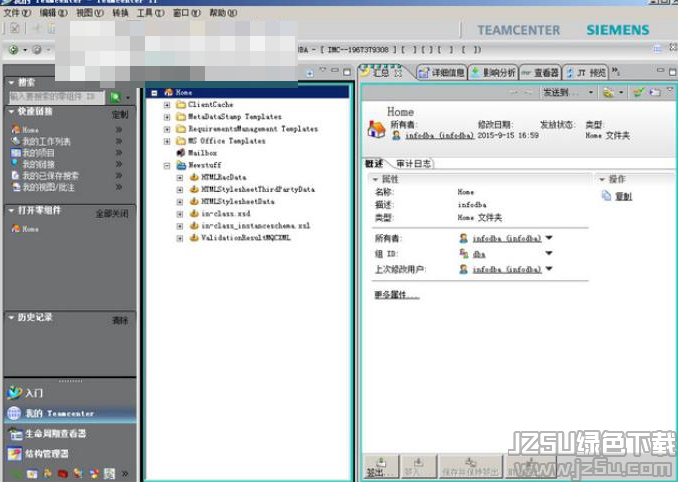Viewport: 678px width, 482px height.
Task: Collapse the 搜索 section
Action: pyautogui.click(x=12, y=82)
